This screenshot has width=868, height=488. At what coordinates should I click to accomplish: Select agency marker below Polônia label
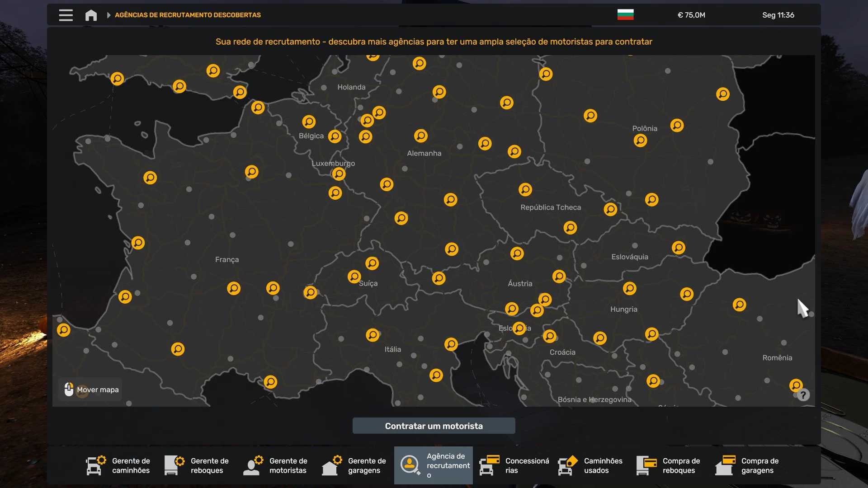coord(640,141)
